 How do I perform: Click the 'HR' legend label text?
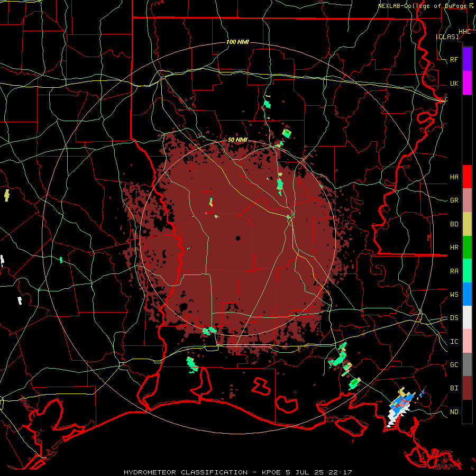click(454, 248)
